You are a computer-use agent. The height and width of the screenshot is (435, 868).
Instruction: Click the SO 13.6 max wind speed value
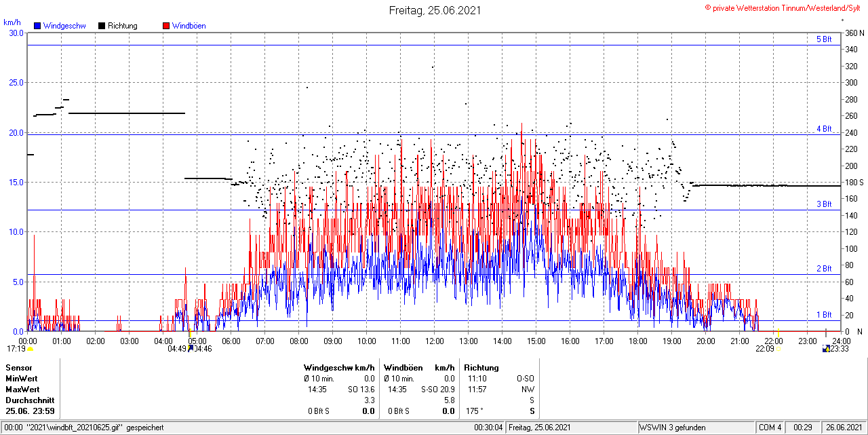coord(361,390)
